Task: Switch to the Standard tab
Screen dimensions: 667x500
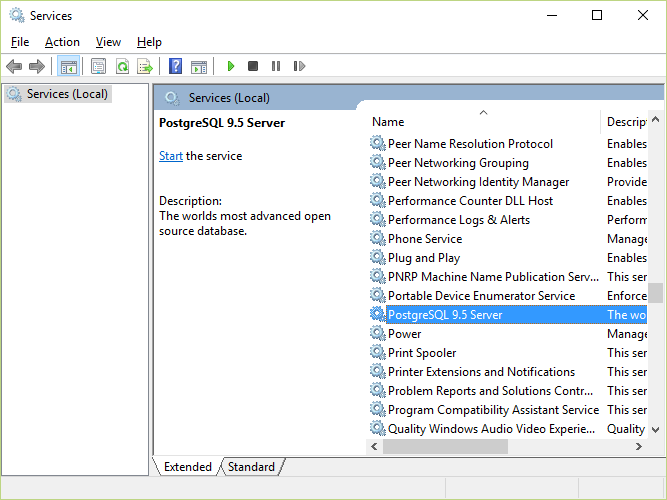Action: point(251,467)
